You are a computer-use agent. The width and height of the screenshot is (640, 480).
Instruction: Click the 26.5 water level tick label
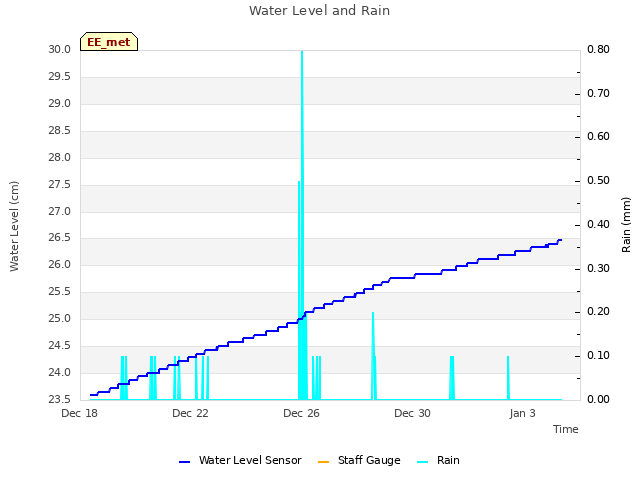point(60,238)
